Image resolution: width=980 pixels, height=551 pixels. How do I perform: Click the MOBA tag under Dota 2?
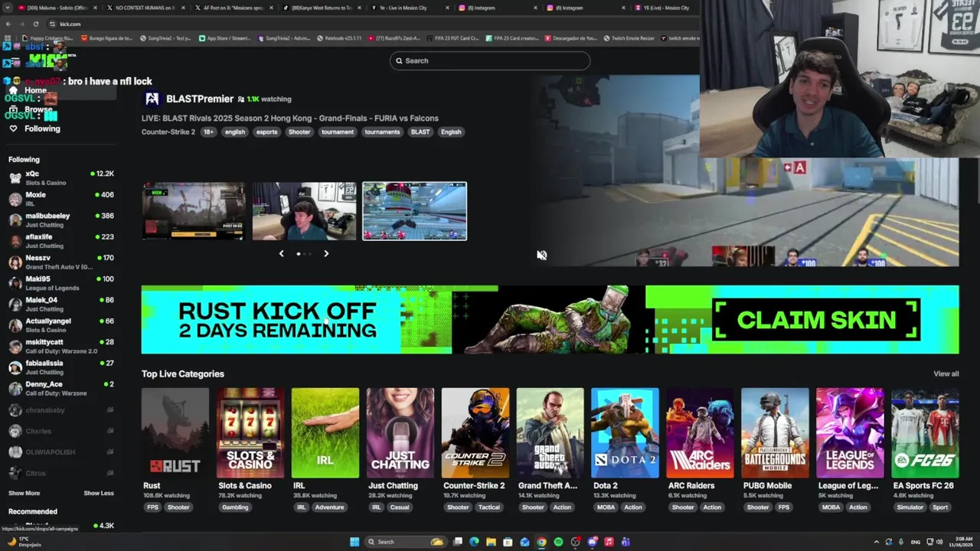tap(605, 507)
